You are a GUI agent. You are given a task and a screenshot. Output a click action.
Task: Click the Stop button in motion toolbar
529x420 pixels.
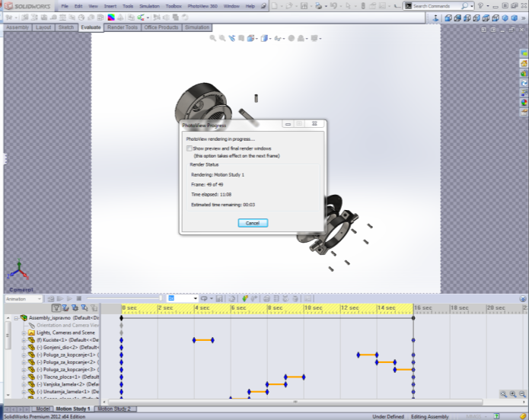click(x=79, y=298)
